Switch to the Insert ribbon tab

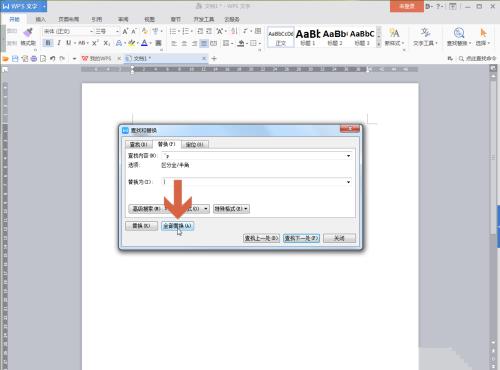tap(40, 19)
